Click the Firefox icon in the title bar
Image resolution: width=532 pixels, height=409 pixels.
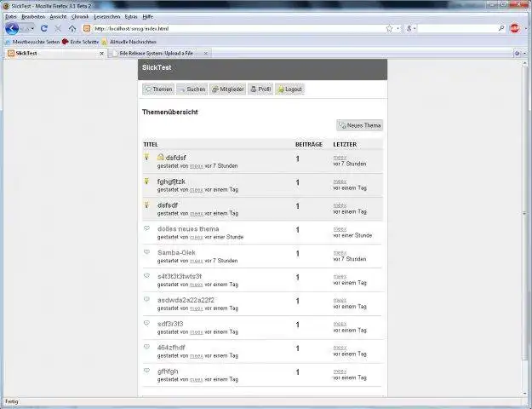6,6
